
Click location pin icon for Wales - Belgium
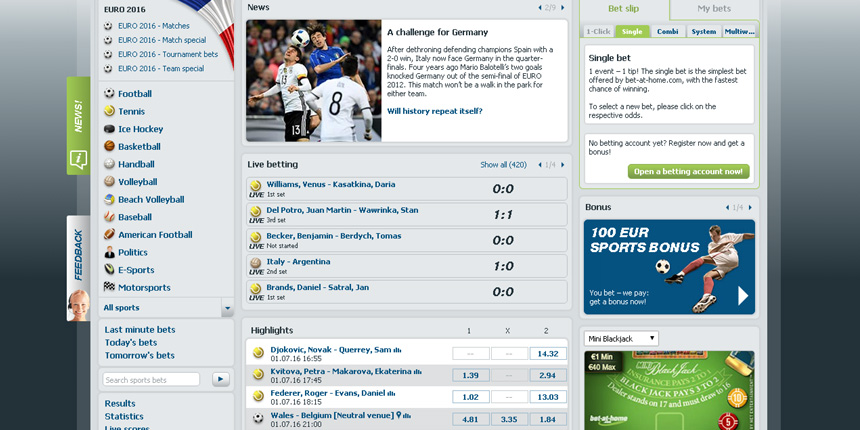point(399,415)
